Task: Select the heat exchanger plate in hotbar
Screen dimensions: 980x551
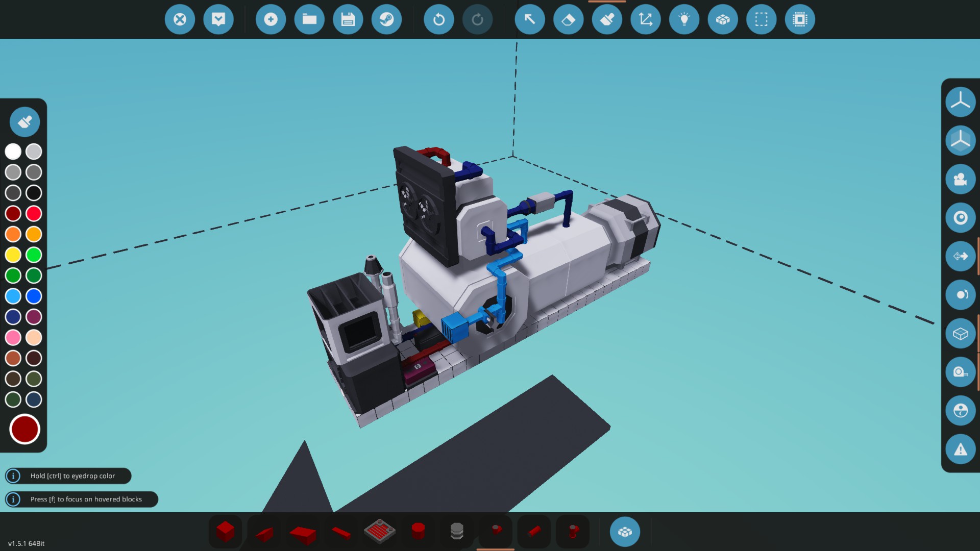Action: [379, 532]
